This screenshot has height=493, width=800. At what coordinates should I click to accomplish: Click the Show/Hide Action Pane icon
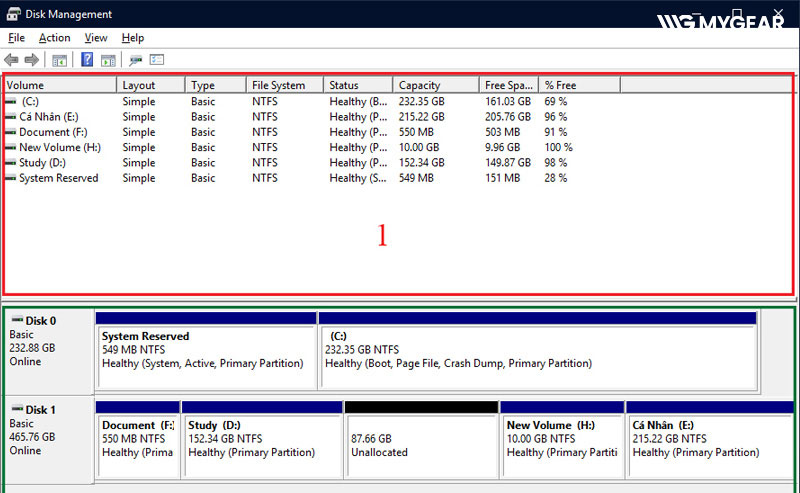(108, 60)
